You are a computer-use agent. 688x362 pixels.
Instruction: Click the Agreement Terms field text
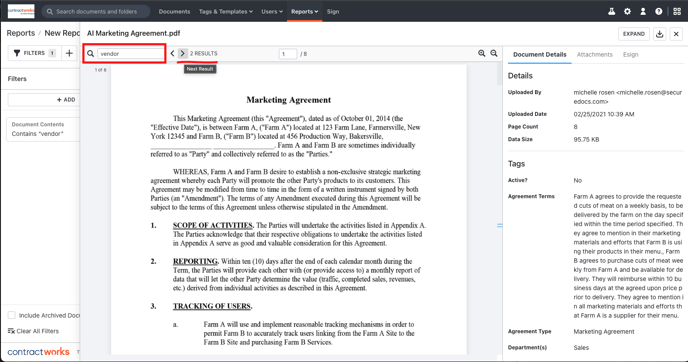[x=628, y=256]
